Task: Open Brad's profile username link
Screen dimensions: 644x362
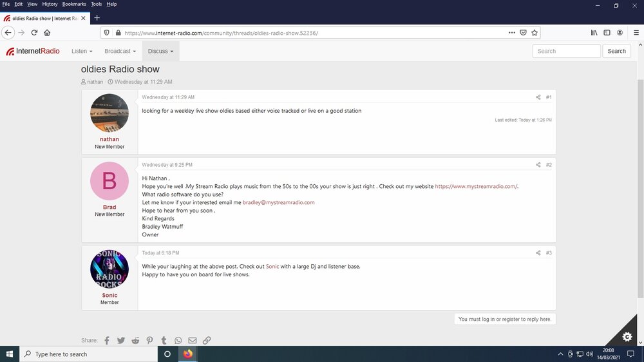Action: [x=109, y=207]
